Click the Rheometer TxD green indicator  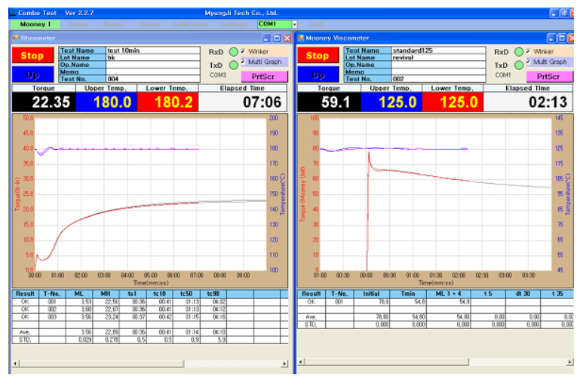click(233, 65)
